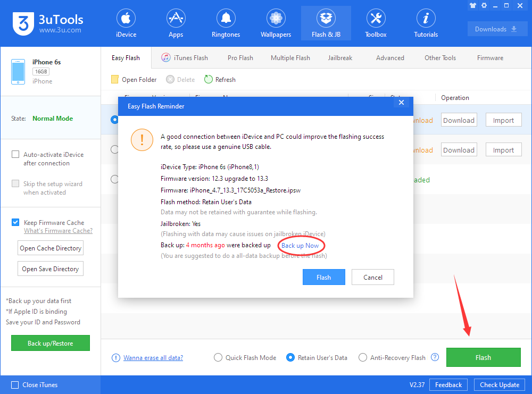Image resolution: width=532 pixels, height=394 pixels.
Task: Click the Check Update button
Action: click(500, 385)
